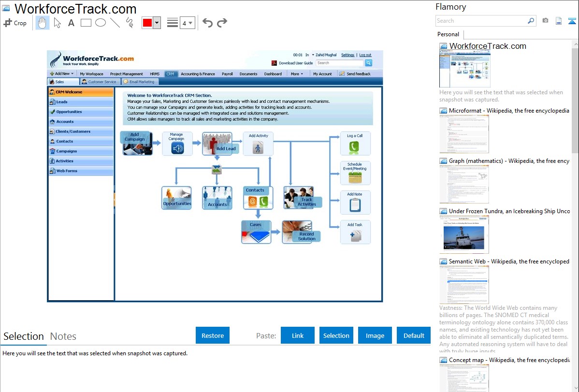Open the Graph (mathematics) snapshot thumbnail

point(464,184)
